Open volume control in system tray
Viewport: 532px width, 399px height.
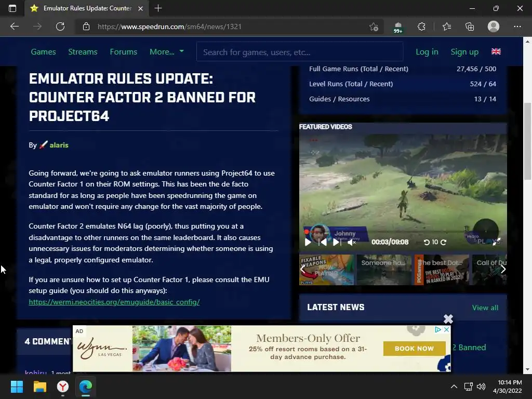481,387
